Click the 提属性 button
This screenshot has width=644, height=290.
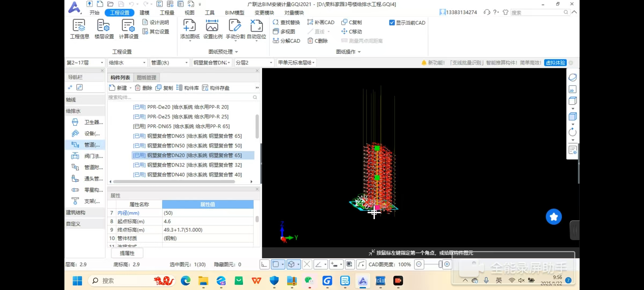point(127,253)
